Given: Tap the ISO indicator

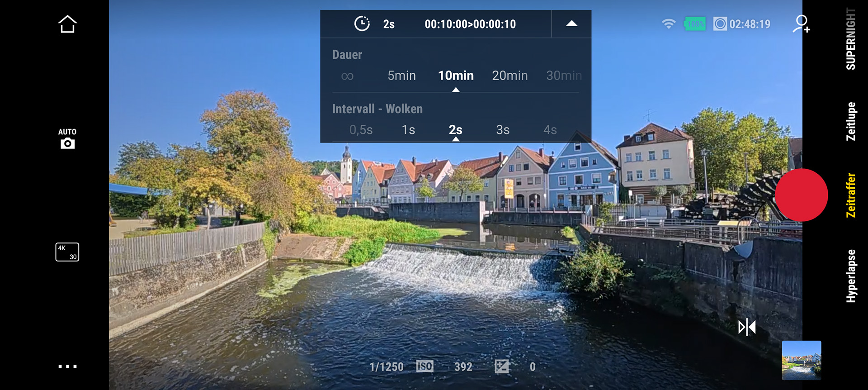Looking at the screenshot, I should click(425, 366).
